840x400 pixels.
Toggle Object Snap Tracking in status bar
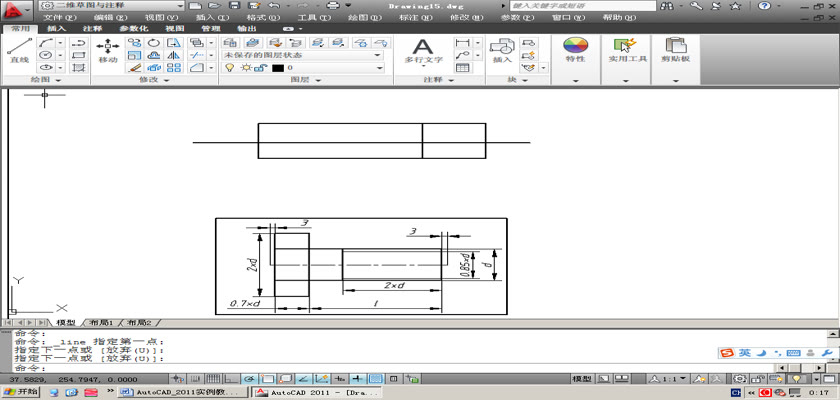(303, 379)
